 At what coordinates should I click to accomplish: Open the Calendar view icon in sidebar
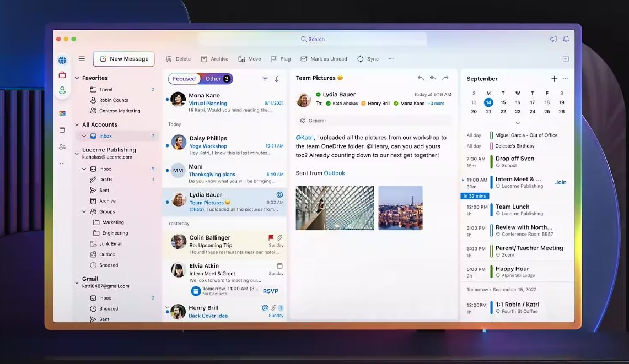62,130
